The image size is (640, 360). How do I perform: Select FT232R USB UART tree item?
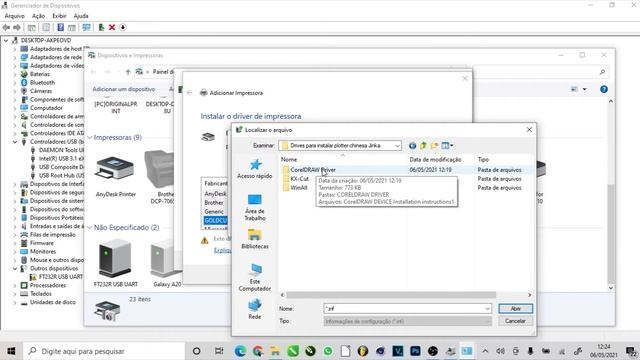(x=60, y=277)
